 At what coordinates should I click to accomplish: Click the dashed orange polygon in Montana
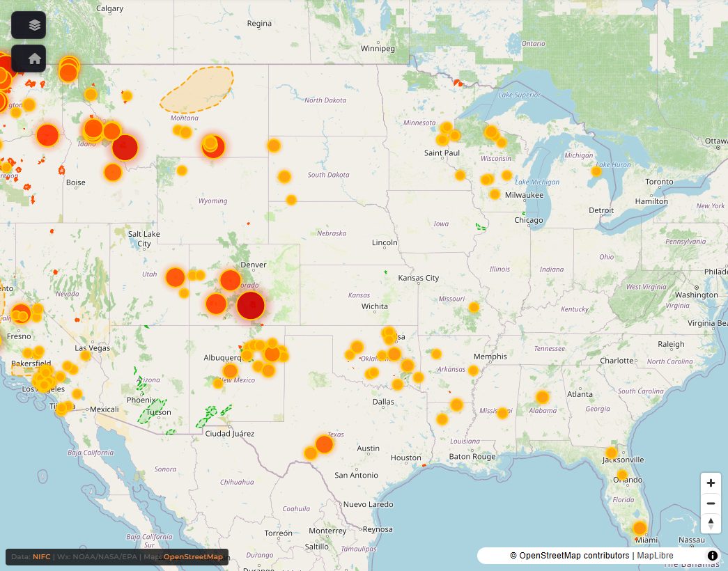click(197, 90)
